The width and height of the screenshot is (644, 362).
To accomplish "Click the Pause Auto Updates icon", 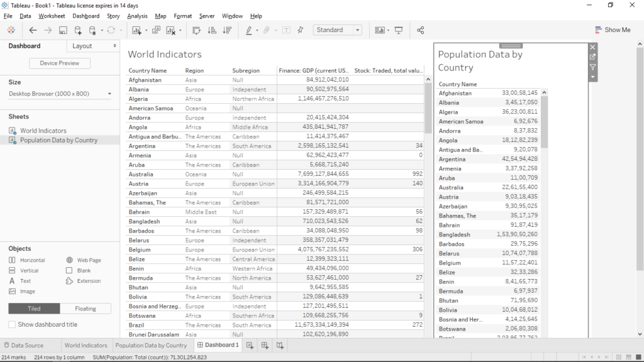I will point(93,30).
